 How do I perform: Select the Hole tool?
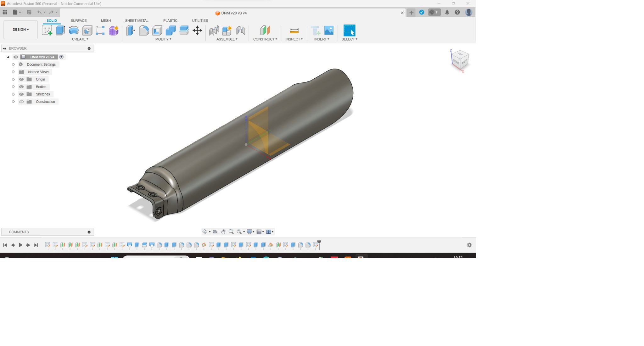click(87, 31)
